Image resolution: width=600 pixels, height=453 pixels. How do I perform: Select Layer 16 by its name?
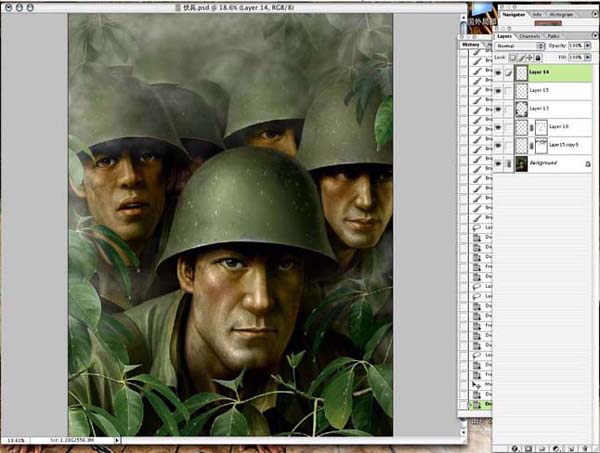[x=559, y=127]
